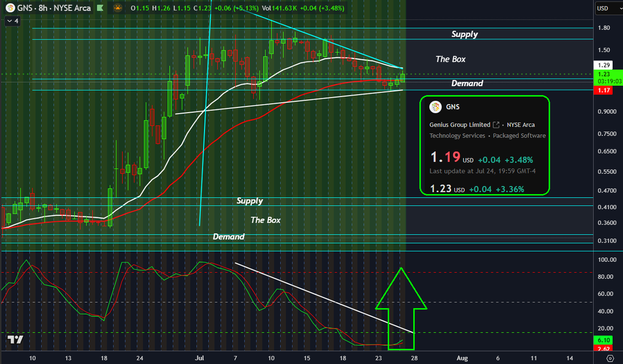This screenshot has height=364, width=623.
Task: Click the +3.48% change beside the 1.19 price
Action: click(x=519, y=160)
